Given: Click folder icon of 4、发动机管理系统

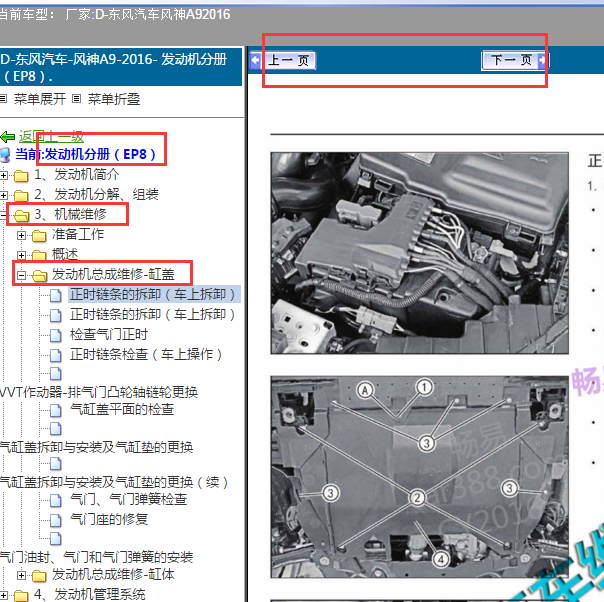Looking at the screenshot, I should coord(21,595).
